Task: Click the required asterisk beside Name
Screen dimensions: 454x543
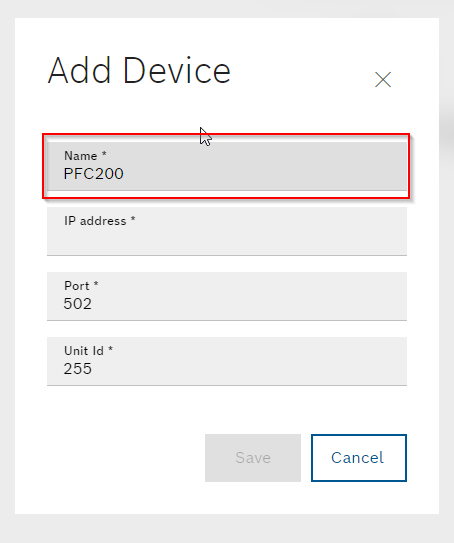Action: [x=104, y=154]
